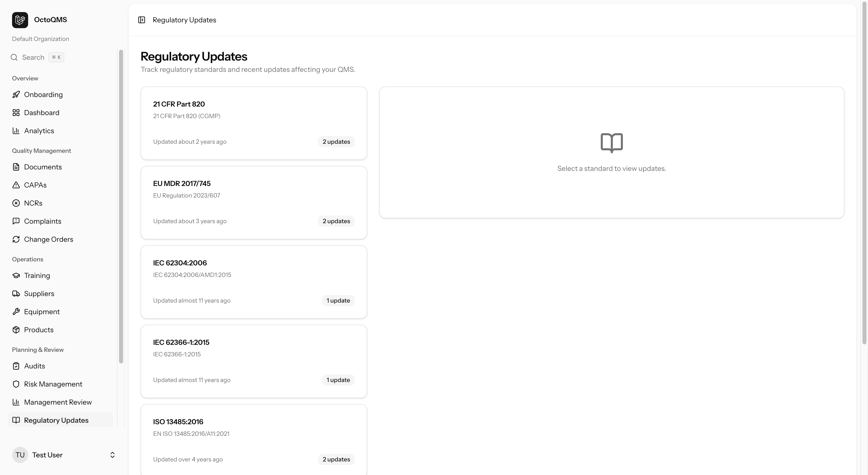Click the Onboarding rocket icon
The image size is (868, 475).
[x=16, y=94]
